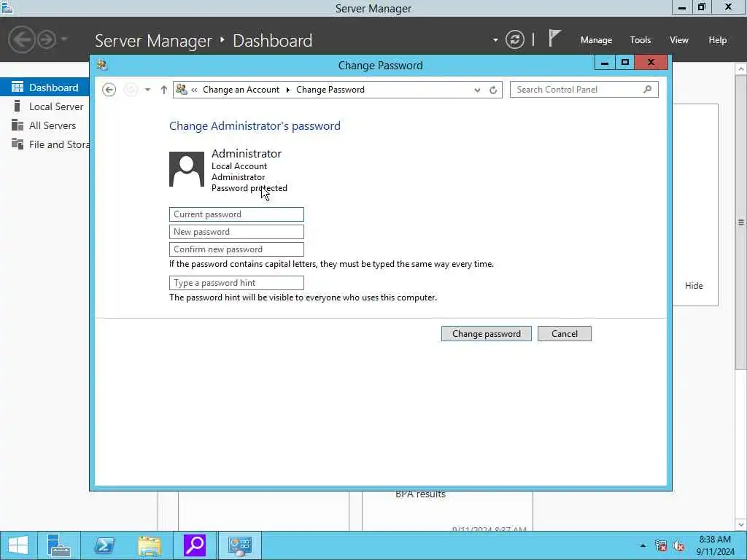Click the Current password field
The height and width of the screenshot is (560, 747).
point(236,214)
